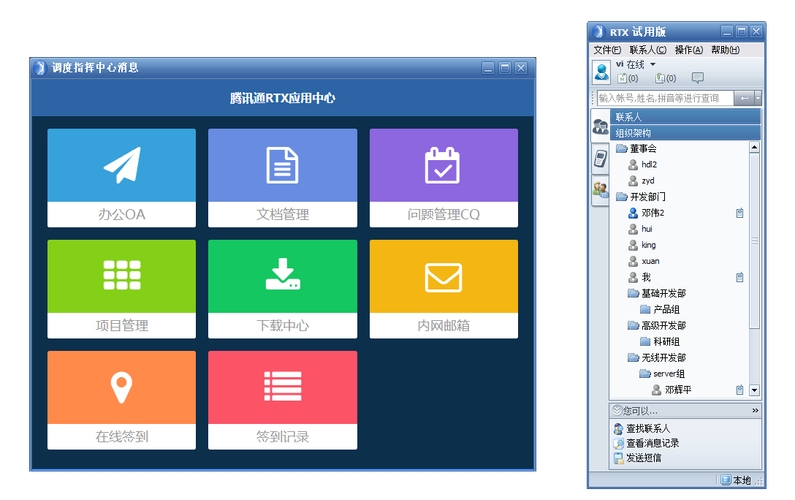Expand the 您可以... panel chevron

click(755, 410)
